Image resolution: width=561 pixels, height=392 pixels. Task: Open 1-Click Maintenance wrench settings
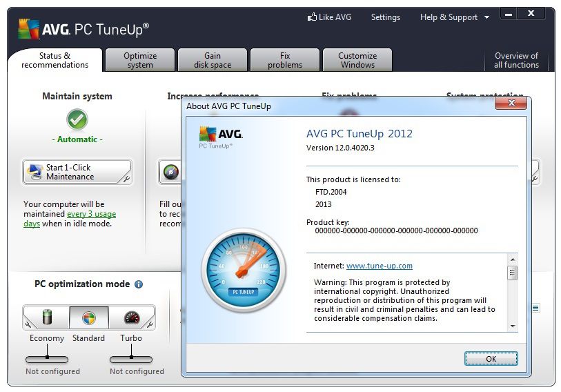click(126, 179)
